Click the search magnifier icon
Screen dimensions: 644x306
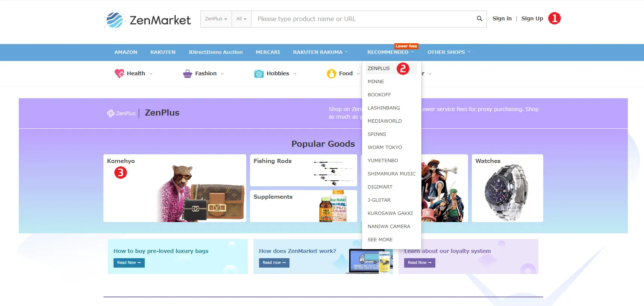(x=479, y=18)
